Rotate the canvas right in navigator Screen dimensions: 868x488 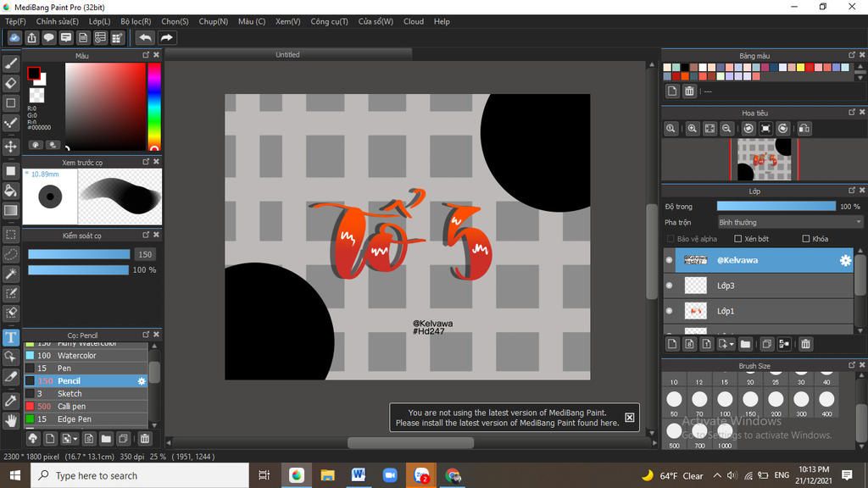click(782, 129)
